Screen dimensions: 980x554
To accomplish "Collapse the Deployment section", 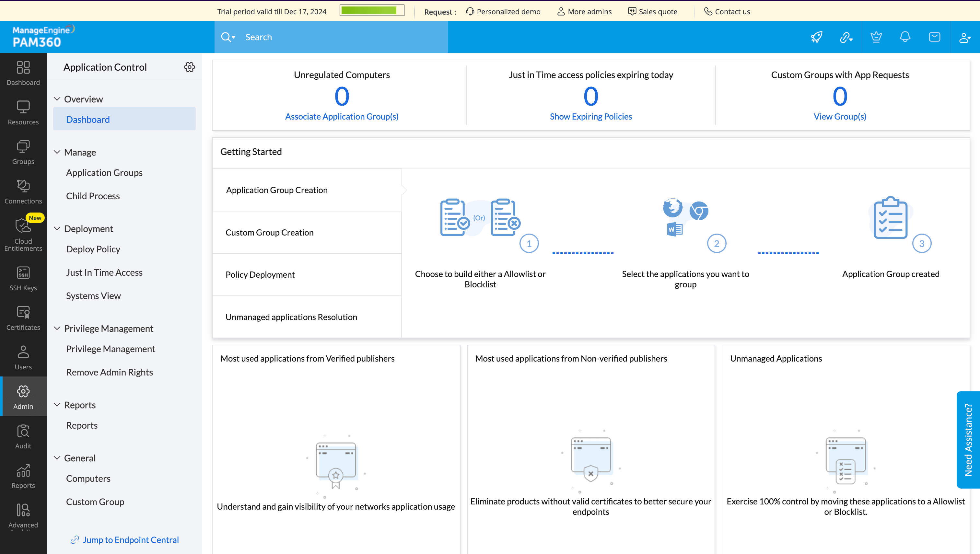I will (x=58, y=228).
